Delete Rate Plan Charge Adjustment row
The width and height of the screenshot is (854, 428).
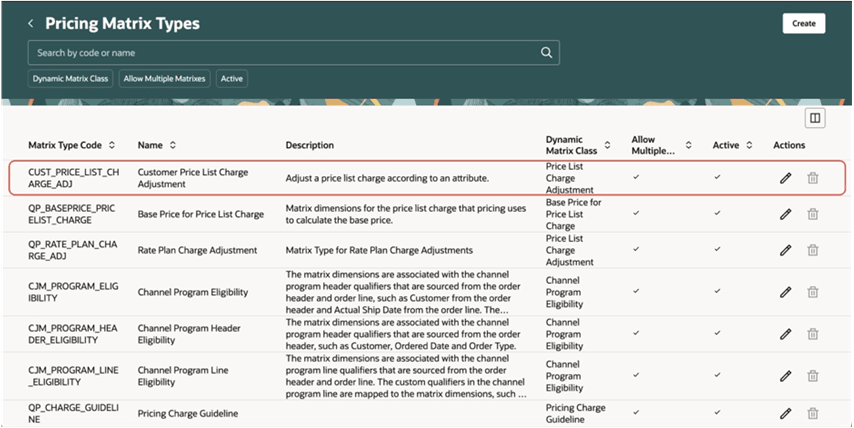pos(813,250)
